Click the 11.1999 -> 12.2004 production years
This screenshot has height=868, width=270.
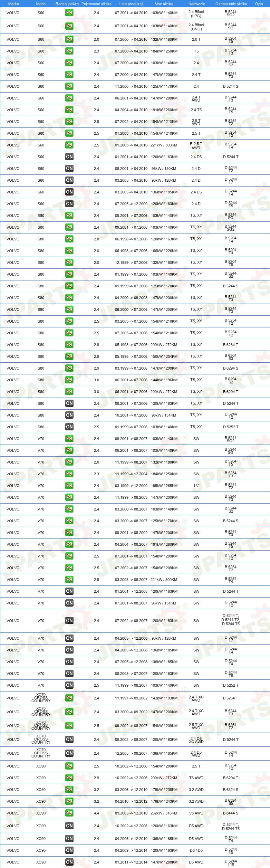[x=131, y=474]
